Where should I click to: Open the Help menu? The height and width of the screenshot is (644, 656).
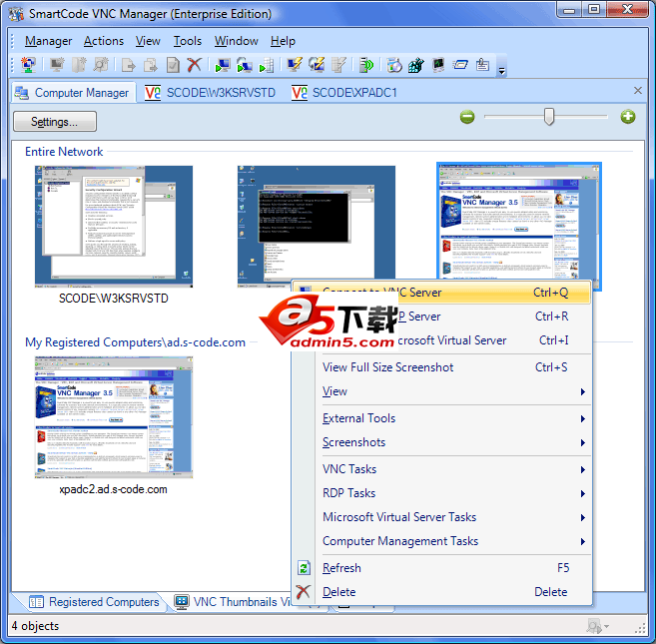click(283, 41)
